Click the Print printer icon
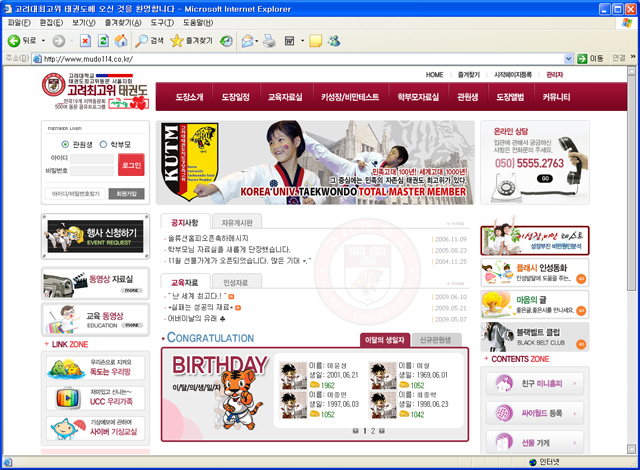The height and width of the screenshot is (470, 640). tap(269, 40)
